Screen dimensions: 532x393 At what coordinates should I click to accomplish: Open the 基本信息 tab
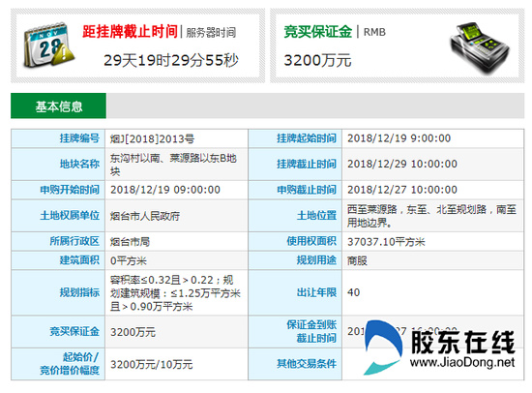point(58,106)
